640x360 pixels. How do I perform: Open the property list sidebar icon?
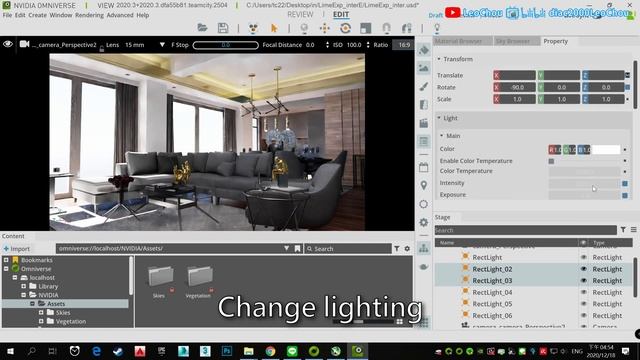coord(424,141)
